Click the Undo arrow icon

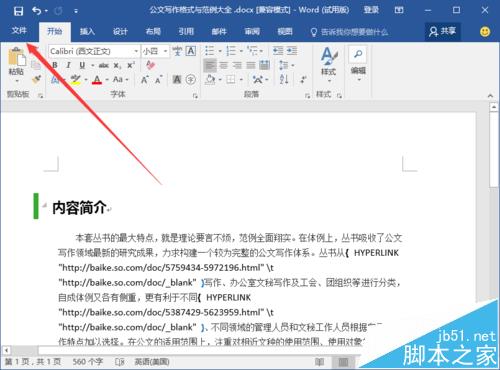(x=37, y=11)
